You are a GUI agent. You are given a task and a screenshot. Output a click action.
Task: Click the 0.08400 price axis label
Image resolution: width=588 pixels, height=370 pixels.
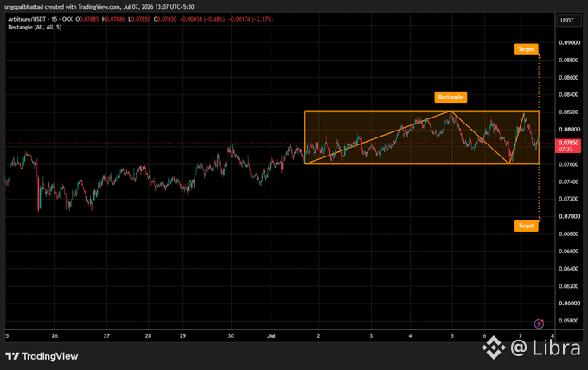[x=569, y=95]
